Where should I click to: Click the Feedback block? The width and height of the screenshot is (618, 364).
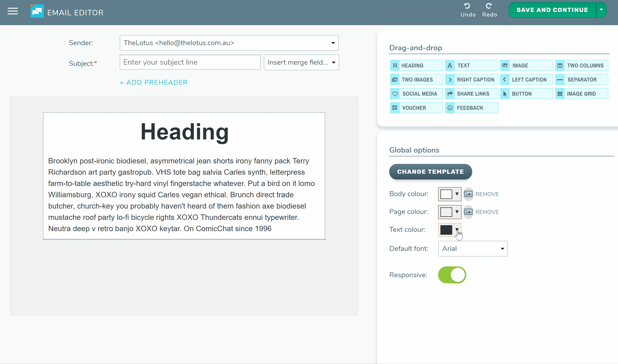(471, 107)
